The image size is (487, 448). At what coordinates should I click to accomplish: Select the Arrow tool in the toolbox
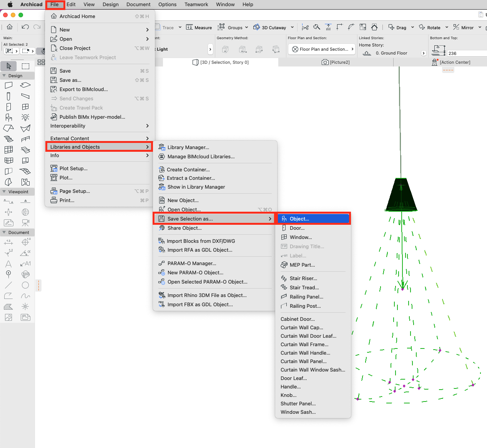click(9, 66)
